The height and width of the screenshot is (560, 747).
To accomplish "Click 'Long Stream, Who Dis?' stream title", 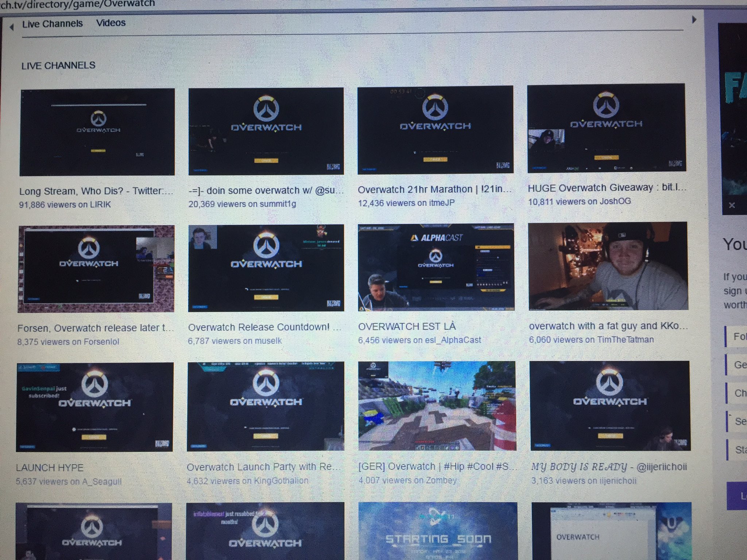I will pos(96,191).
